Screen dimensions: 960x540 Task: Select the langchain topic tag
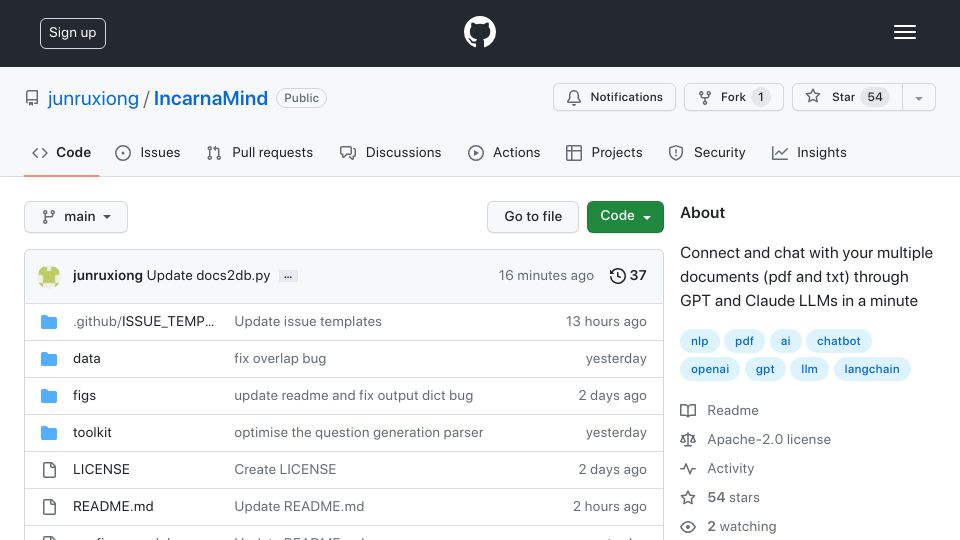872,369
